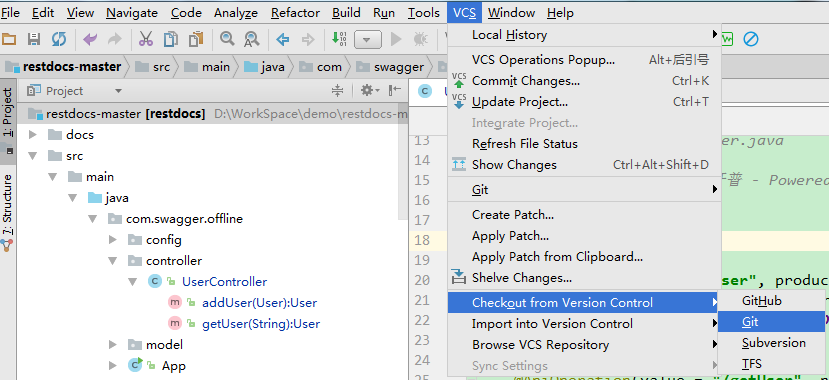
Task: Click the grey Redo arrow
Action: [115, 39]
